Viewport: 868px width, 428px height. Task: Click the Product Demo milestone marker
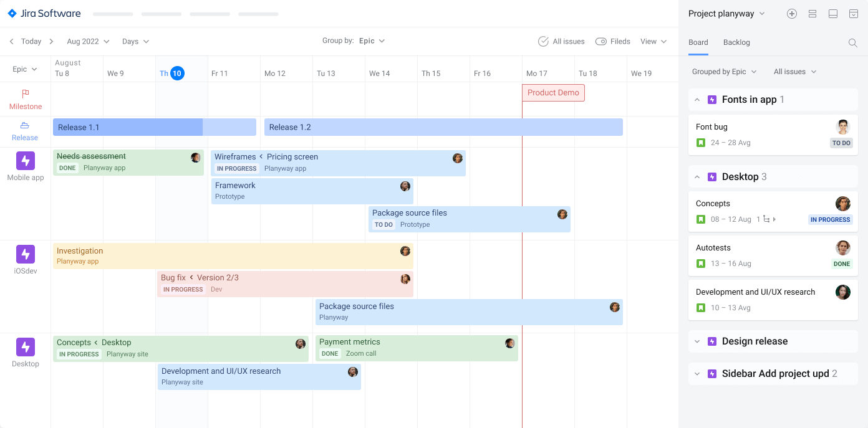click(x=553, y=92)
